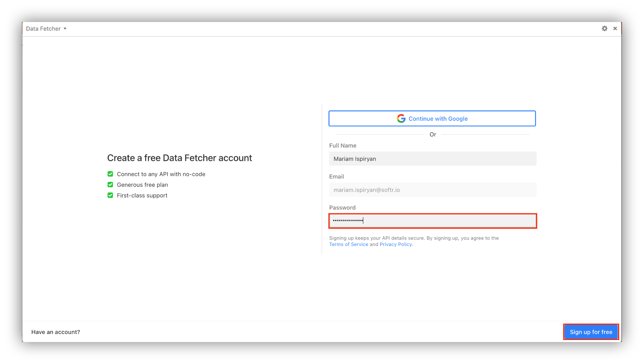Viewport: 644px width, 364px height.
Task: Select the Password input field
Action: (433, 221)
